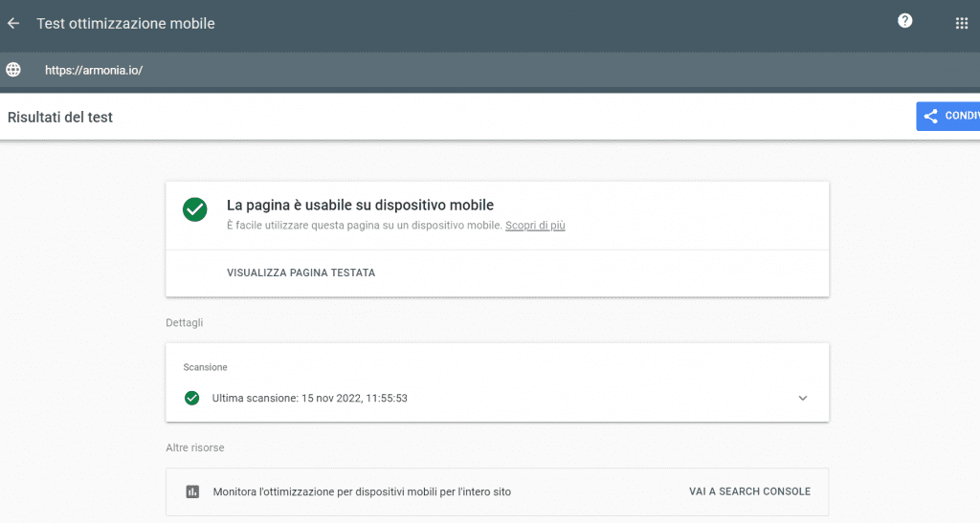Click the https://armonia.io/ URL field
Screen dimensions: 980x523
point(94,70)
